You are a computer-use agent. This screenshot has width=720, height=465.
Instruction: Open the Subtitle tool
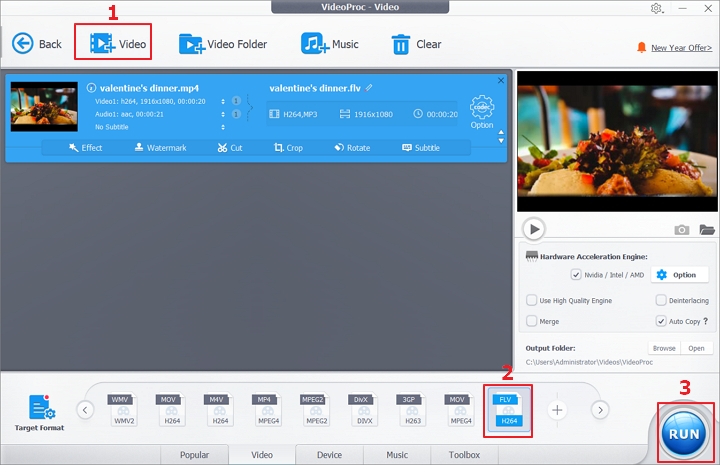tap(421, 148)
